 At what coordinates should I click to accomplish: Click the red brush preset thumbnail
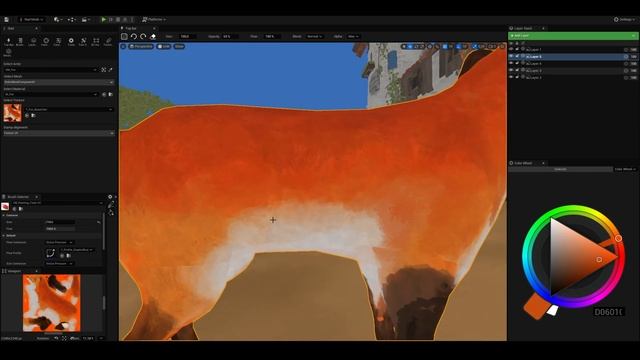[5, 207]
